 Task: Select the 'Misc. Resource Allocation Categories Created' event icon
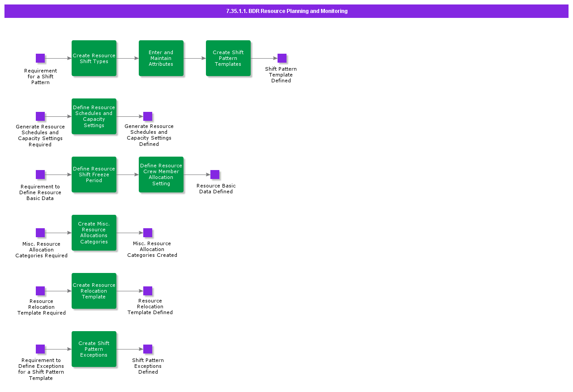click(148, 233)
